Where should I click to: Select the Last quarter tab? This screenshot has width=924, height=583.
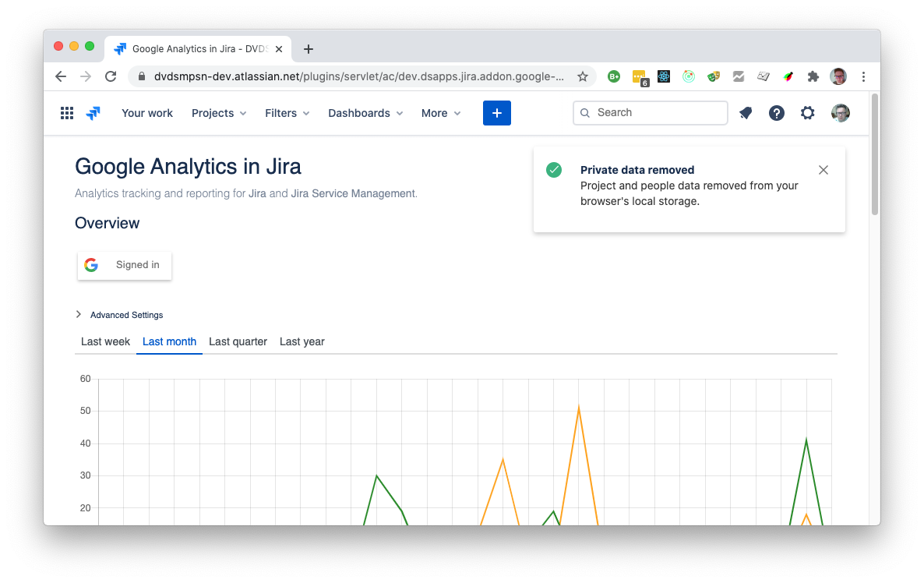238,341
